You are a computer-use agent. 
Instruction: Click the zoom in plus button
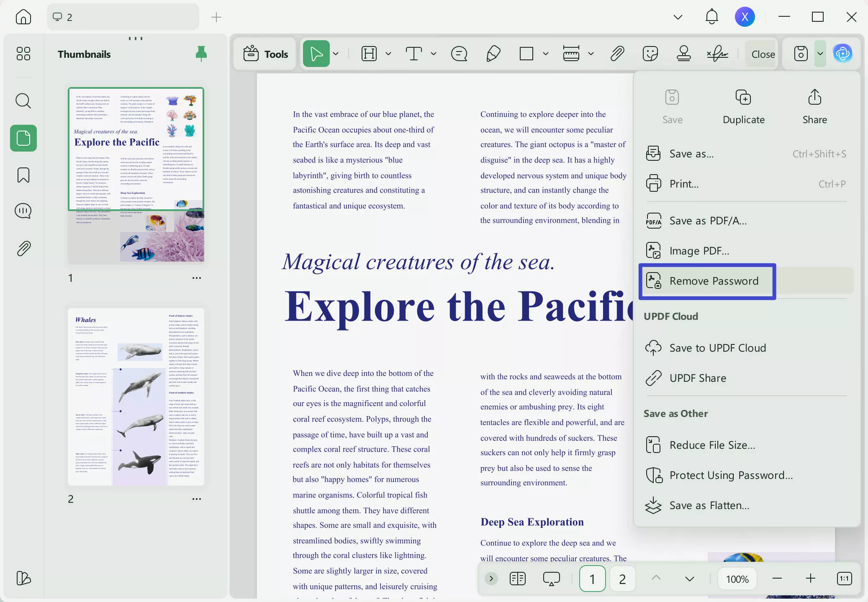(x=811, y=579)
